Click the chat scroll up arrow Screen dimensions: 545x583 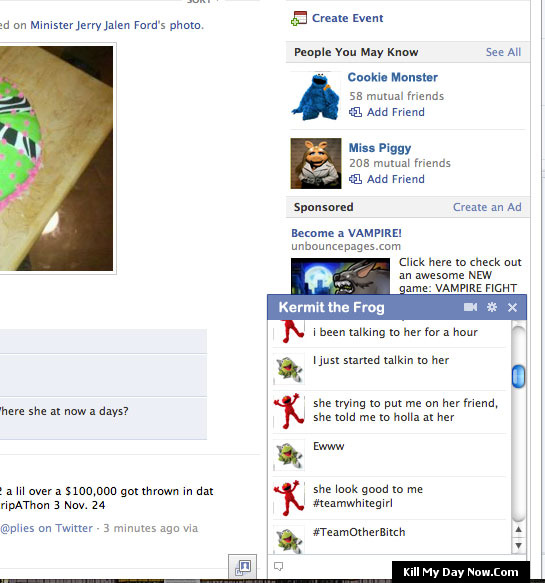(519, 529)
